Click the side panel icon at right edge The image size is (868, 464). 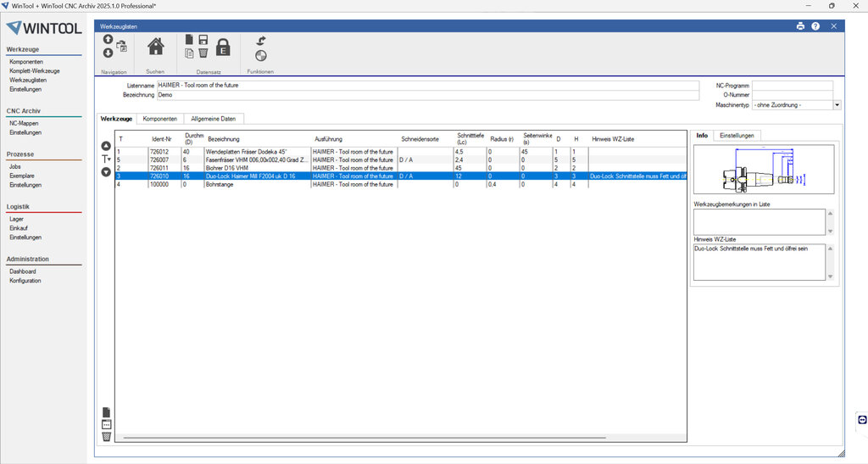pos(862,420)
